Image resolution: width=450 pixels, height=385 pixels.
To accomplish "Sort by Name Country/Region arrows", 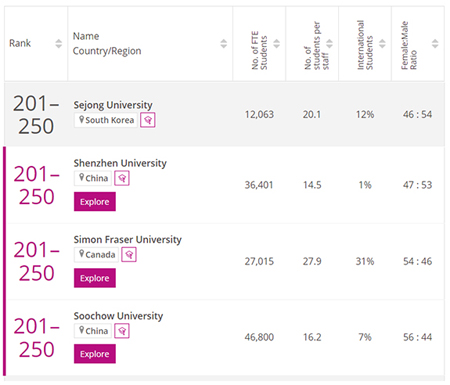I will [224, 44].
